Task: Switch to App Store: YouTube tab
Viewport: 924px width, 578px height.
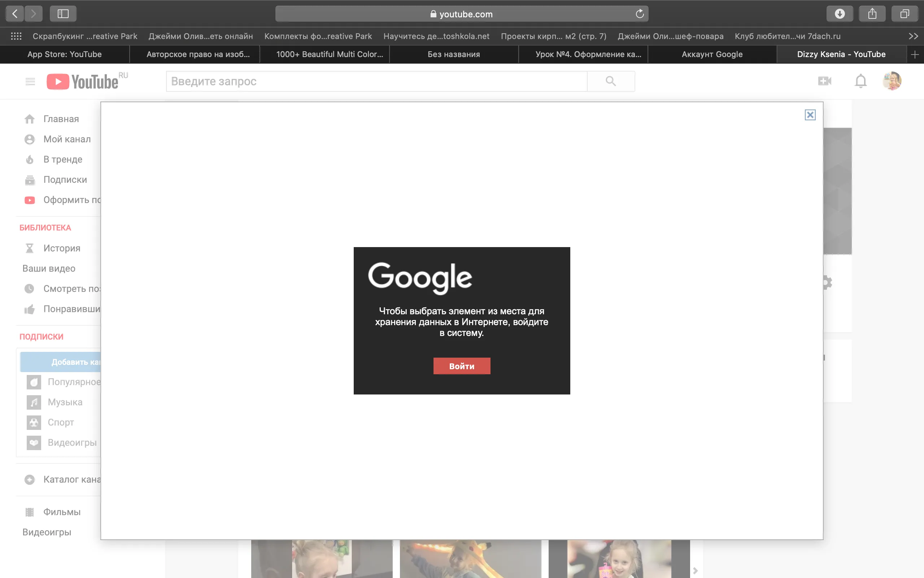Action: [65, 54]
